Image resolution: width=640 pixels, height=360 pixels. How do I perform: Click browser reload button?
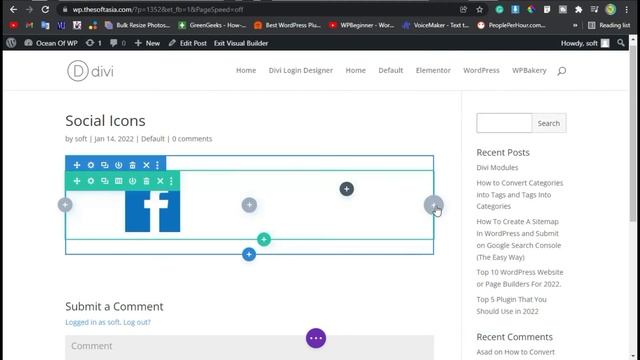pos(45,9)
